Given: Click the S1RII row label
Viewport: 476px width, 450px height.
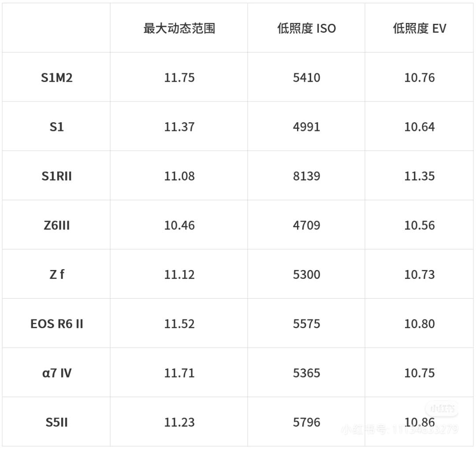Looking at the screenshot, I should 56,176.
